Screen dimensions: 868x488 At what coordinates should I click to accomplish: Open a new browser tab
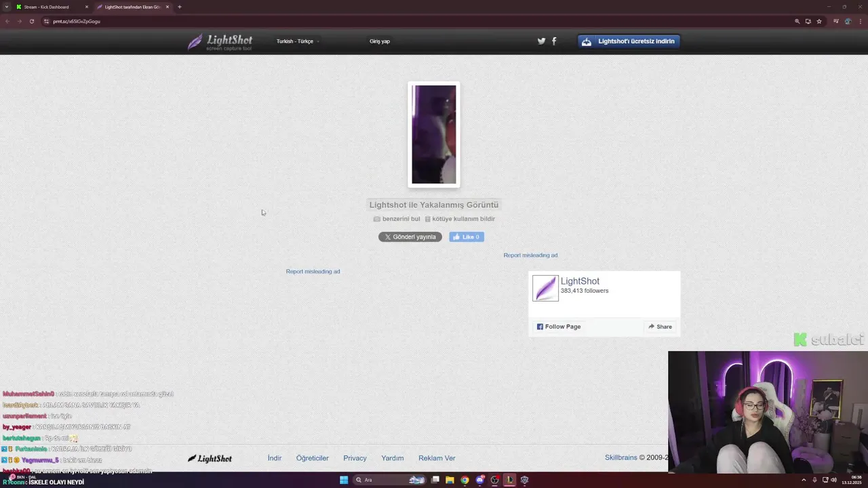click(x=179, y=7)
